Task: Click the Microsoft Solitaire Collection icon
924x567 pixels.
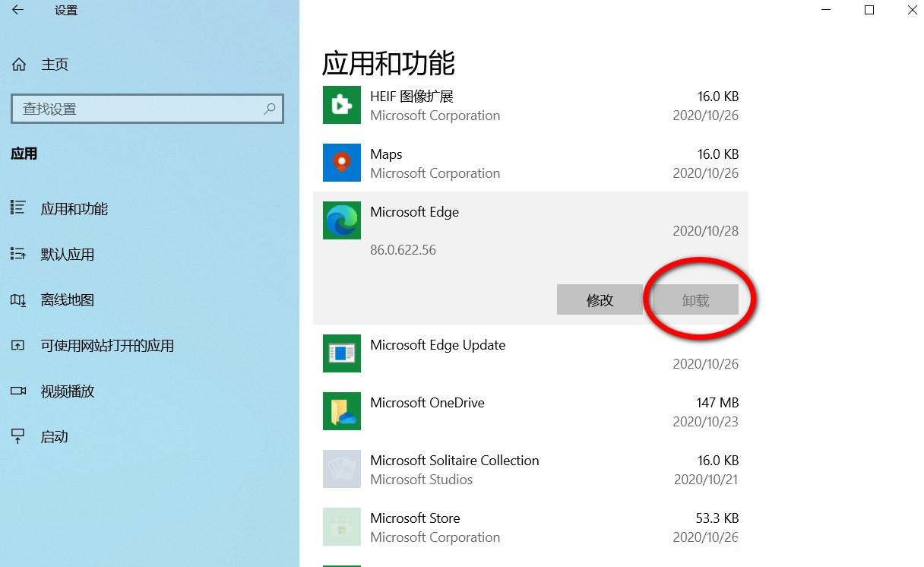Action: [342, 469]
